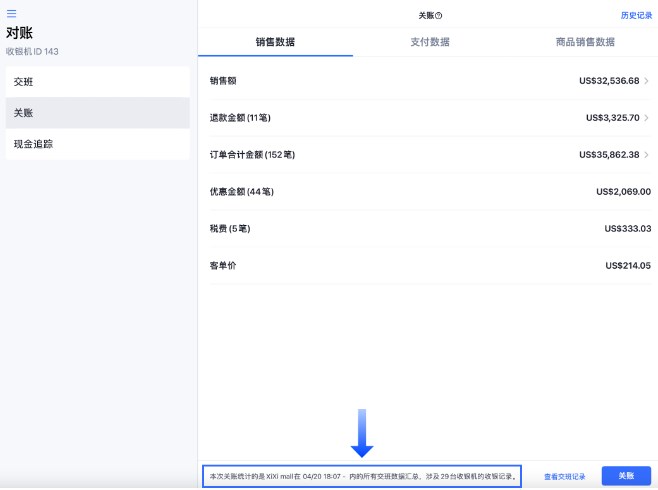
Task: Click the 本次关账统计 notice text
Action: [x=361, y=476]
